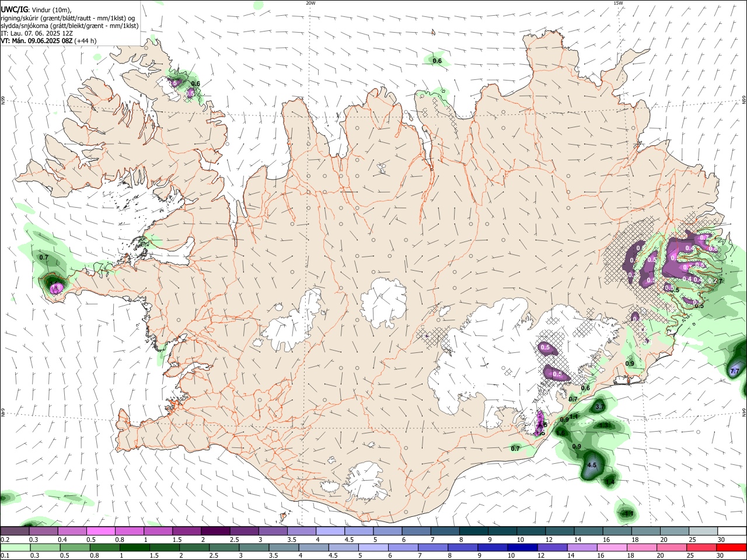Screen dimensions: 747x560
Task: Click the Mýrdalsjökull glacier near the south coast
Action: [x=366, y=481]
